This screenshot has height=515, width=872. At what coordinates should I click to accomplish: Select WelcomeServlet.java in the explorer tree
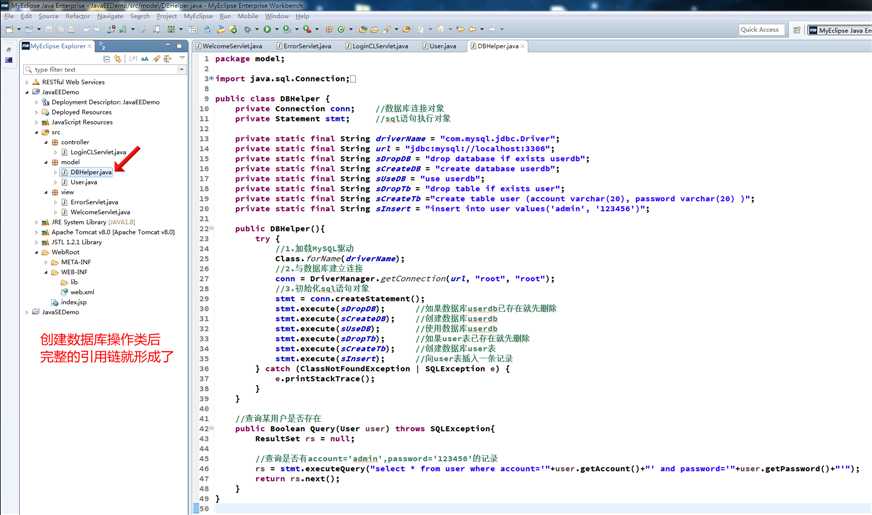pyautogui.click(x=95, y=212)
